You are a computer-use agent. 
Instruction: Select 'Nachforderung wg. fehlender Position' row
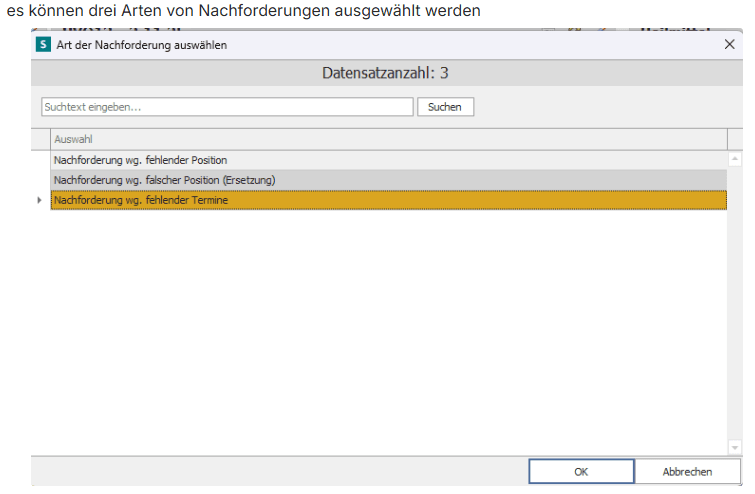389,160
